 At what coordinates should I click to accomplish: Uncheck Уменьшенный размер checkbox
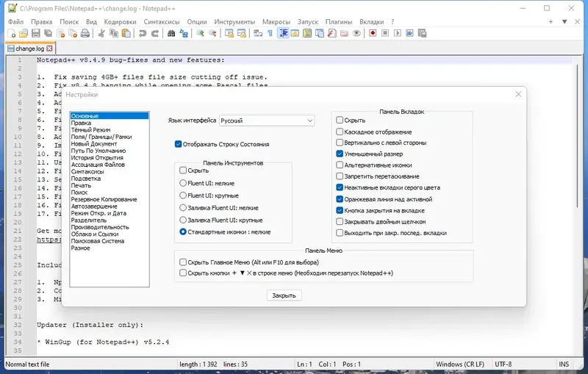(x=340, y=154)
